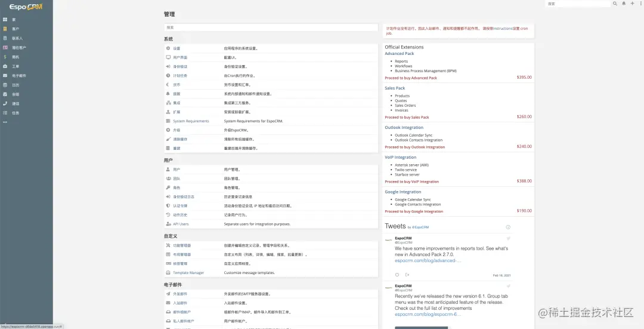Click Proceed to buy VoIP Integration
Screen dimensions: 644x329
click(411, 182)
